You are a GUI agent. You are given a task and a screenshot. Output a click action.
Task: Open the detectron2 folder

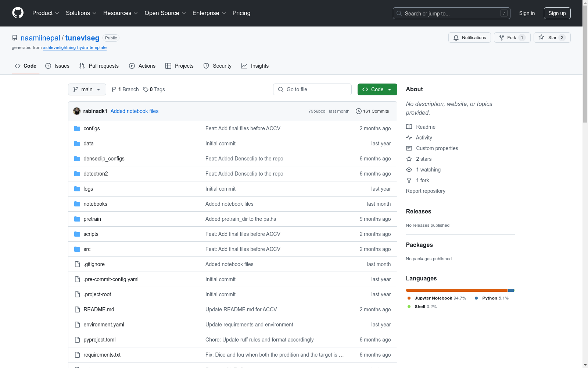click(x=96, y=174)
